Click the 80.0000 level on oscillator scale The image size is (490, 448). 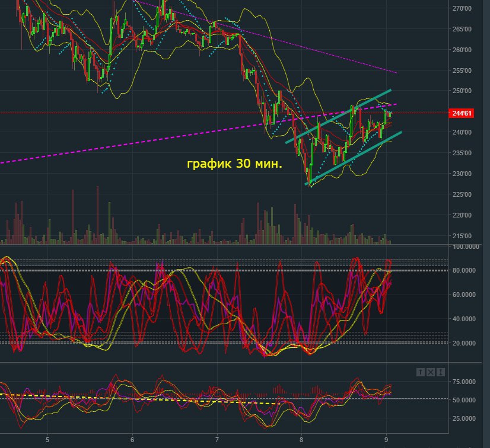464,270
